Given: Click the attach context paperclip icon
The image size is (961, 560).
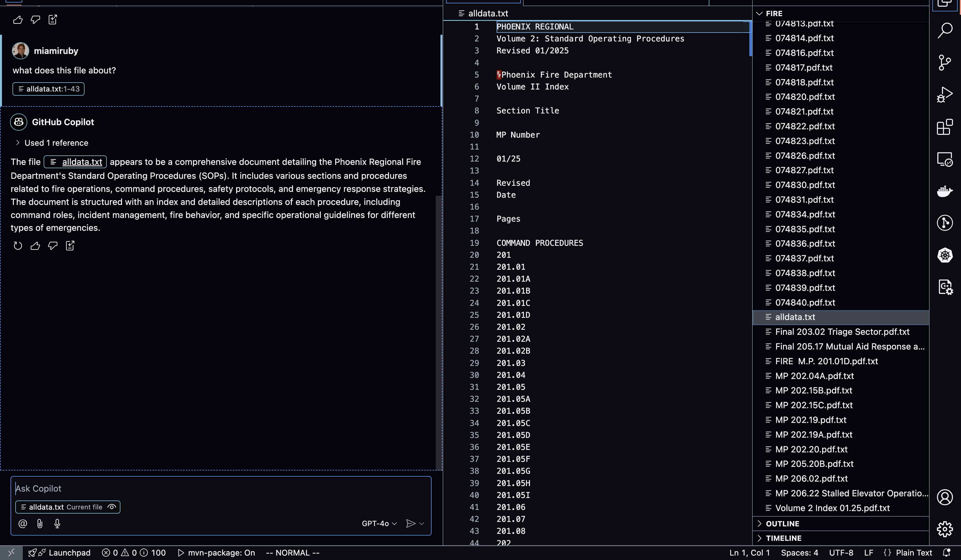Looking at the screenshot, I should (40, 523).
